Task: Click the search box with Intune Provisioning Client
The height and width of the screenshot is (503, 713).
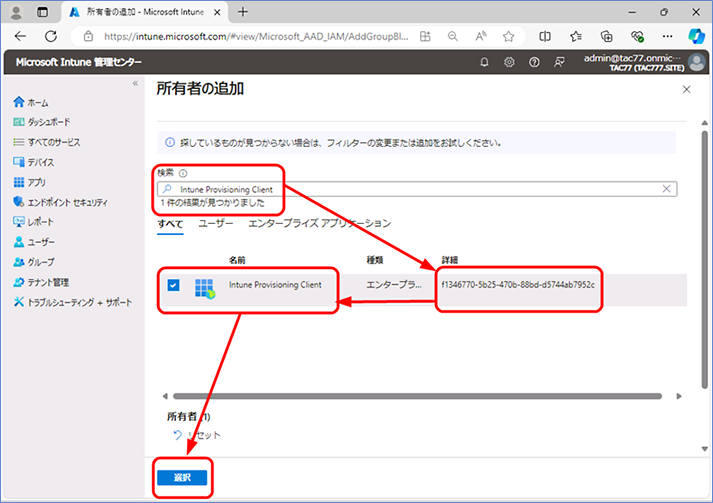Action: [417, 189]
